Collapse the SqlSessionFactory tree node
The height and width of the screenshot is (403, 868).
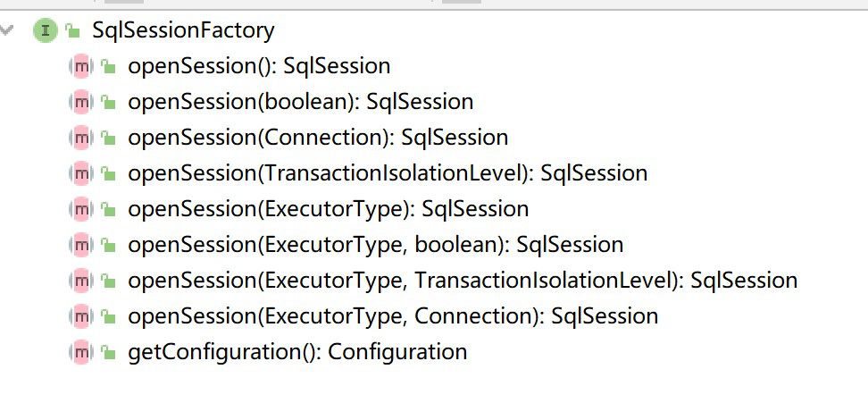coord(6,29)
